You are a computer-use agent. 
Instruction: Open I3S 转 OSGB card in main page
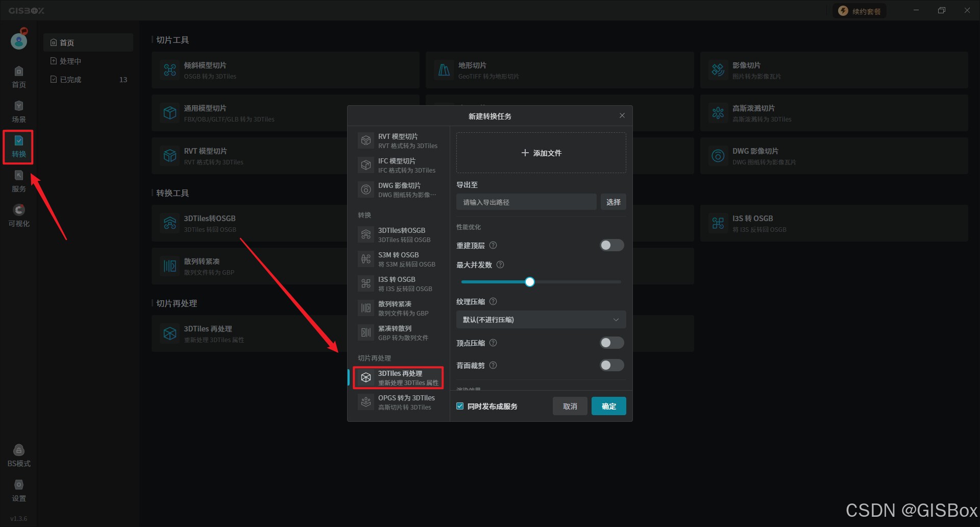[834, 223]
